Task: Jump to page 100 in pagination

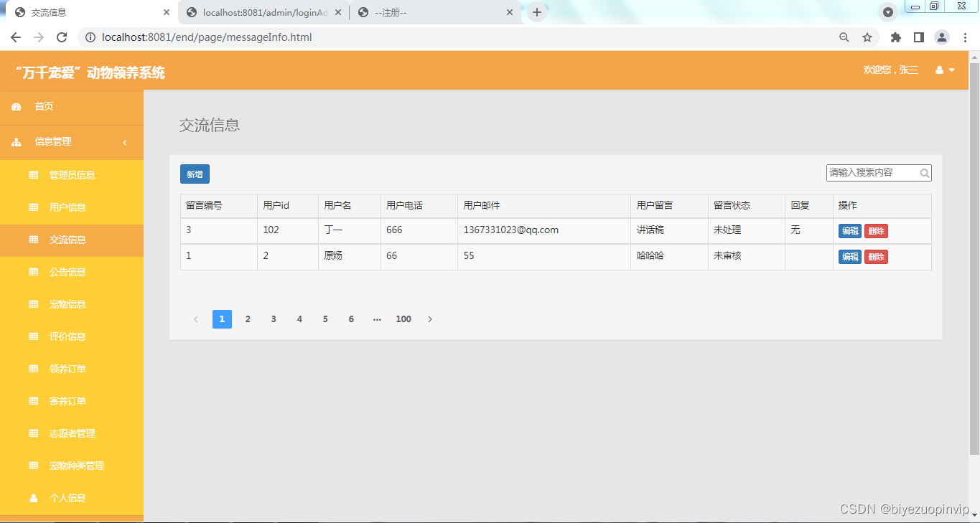Action: [x=403, y=319]
